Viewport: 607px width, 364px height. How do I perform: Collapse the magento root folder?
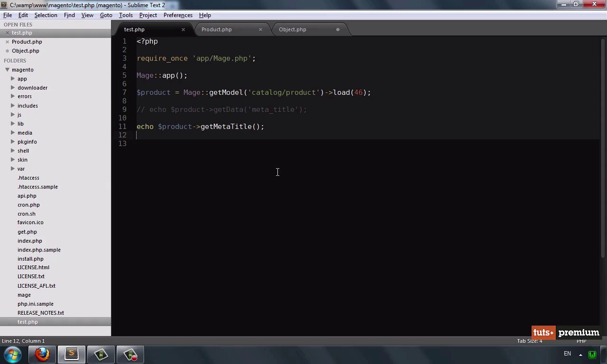click(7, 70)
